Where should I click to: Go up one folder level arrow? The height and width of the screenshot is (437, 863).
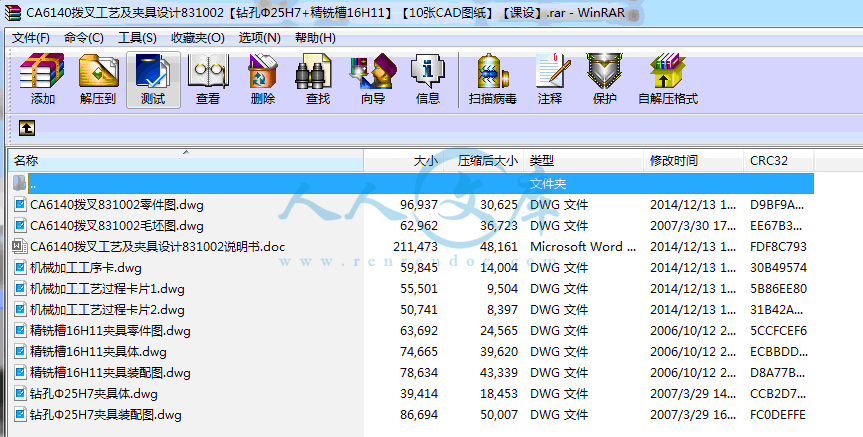27,128
